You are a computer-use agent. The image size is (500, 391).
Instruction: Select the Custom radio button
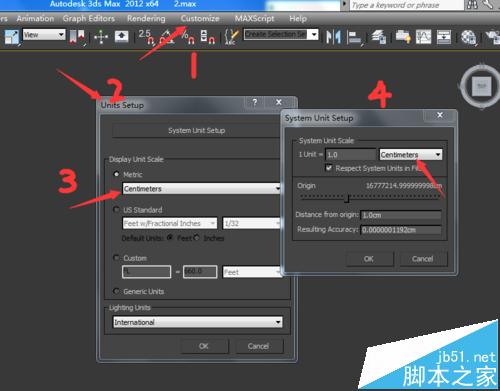point(116,257)
